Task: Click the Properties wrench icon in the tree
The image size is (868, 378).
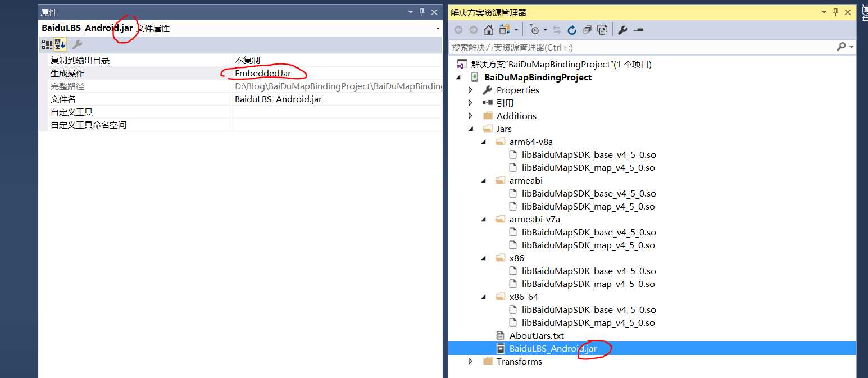Action: (x=488, y=90)
